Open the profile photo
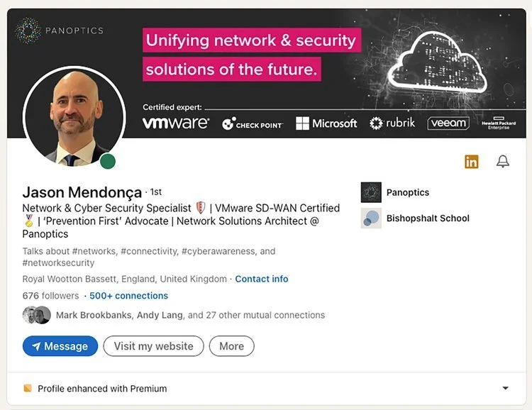The height and width of the screenshot is (410, 532). [70, 117]
